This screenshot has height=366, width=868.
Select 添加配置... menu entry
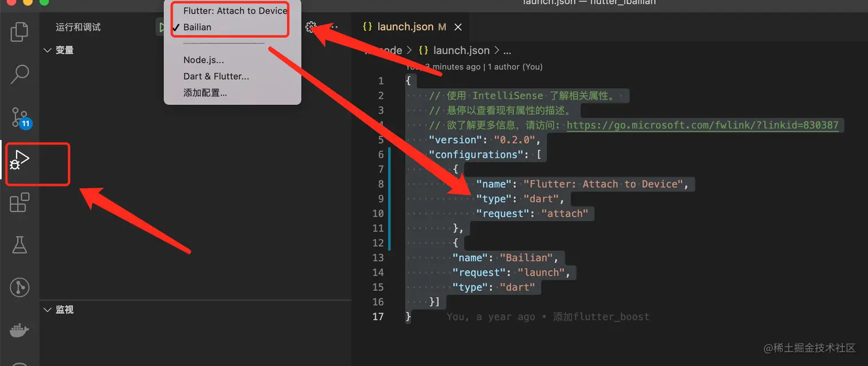(205, 92)
